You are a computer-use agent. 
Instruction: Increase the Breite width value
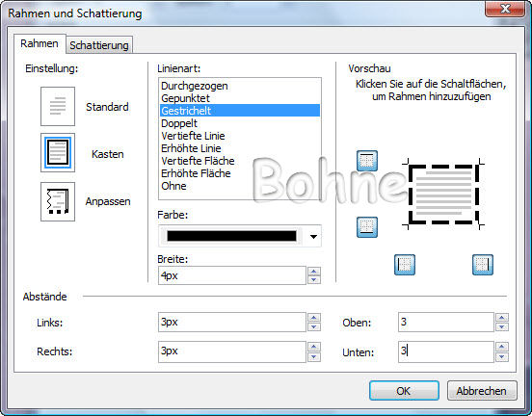(314, 272)
